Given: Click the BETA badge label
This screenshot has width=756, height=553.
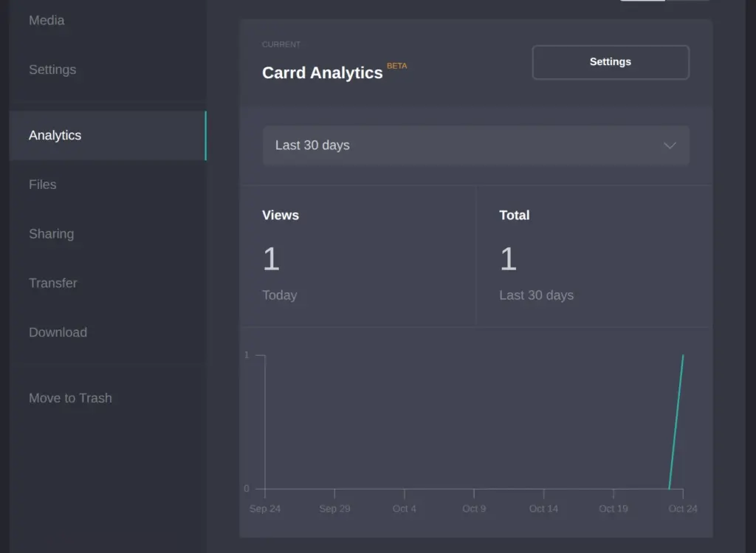Looking at the screenshot, I should click(396, 66).
